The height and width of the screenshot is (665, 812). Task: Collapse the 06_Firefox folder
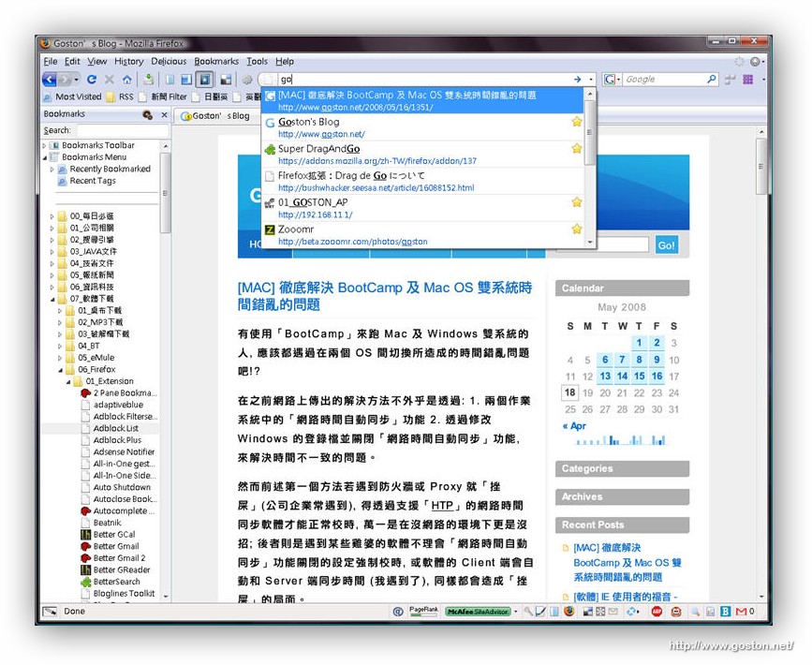[60, 370]
